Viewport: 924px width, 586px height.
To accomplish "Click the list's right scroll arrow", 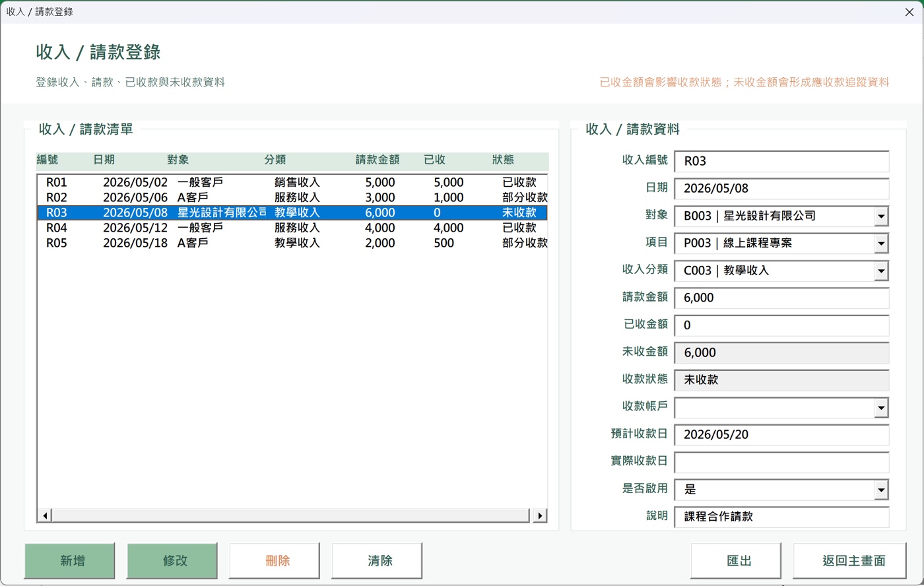I will coord(540,515).
